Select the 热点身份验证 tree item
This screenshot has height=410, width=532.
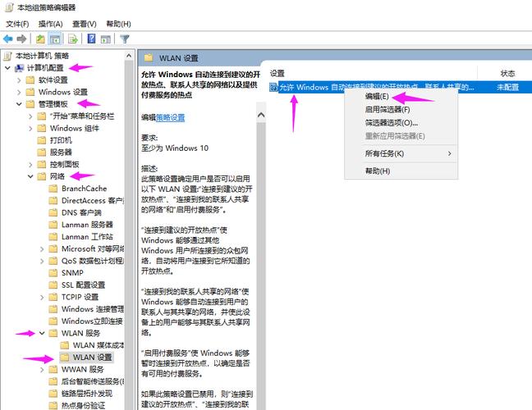coord(84,405)
